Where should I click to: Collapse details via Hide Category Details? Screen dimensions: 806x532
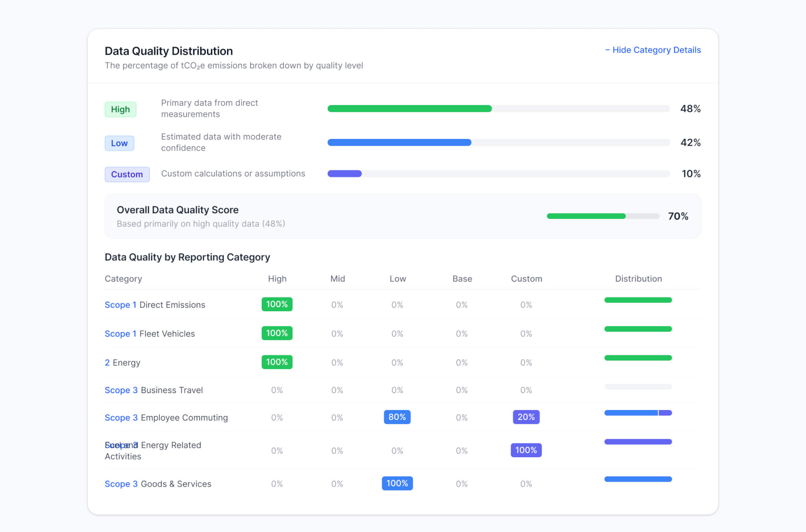point(653,50)
